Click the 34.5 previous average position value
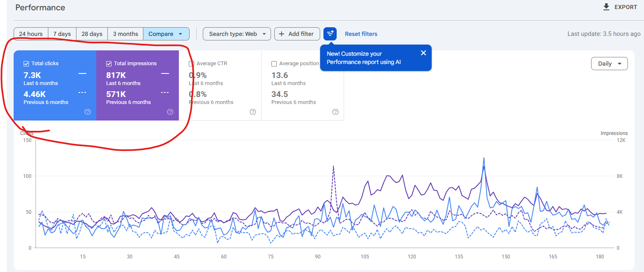The width and height of the screenshot is (644, 272). (280, 94)
